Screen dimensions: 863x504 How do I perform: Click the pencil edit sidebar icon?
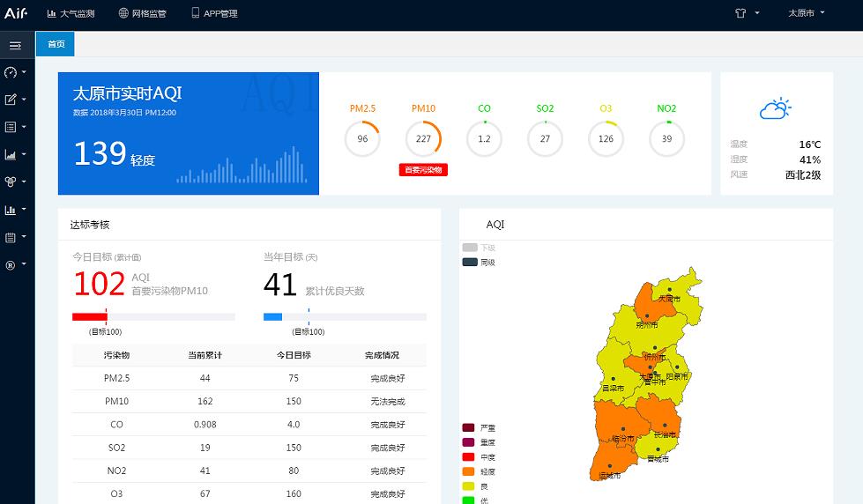[x=11, y=100]
